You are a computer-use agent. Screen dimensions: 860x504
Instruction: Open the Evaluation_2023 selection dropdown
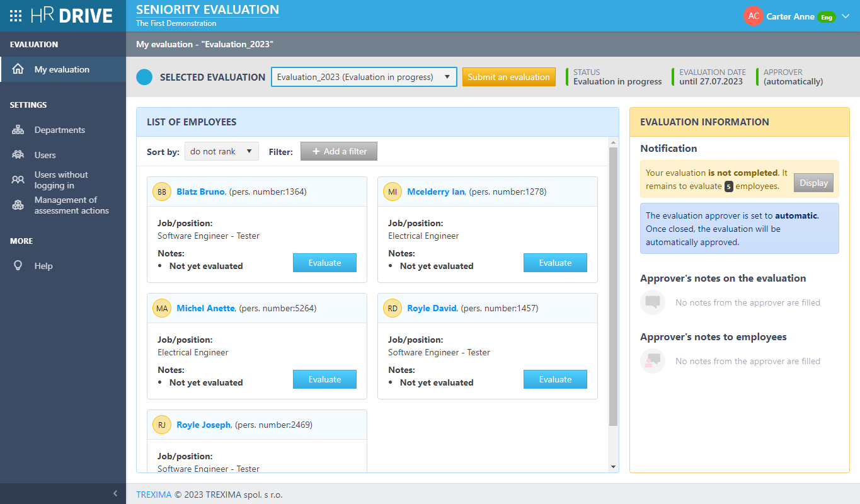(364, 76)
